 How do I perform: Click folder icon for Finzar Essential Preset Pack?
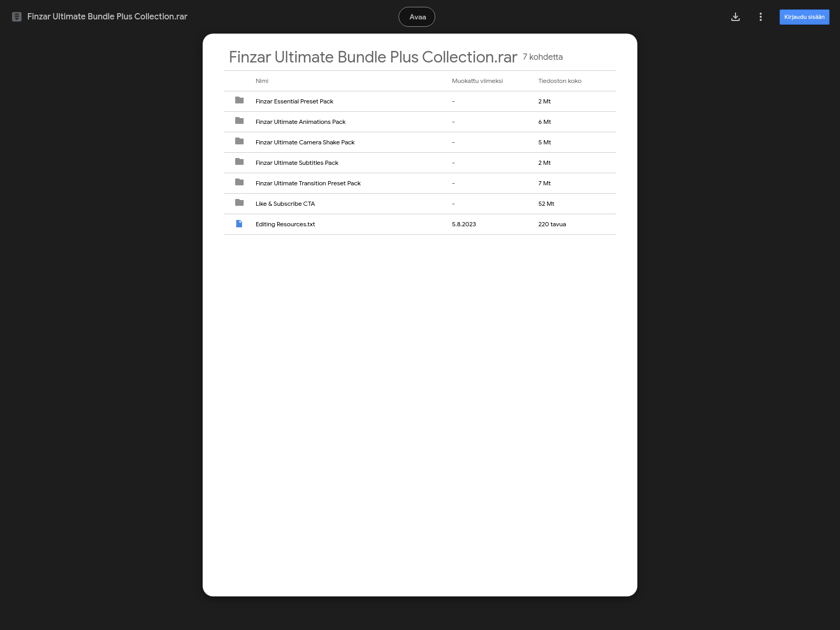pos(239,100)
